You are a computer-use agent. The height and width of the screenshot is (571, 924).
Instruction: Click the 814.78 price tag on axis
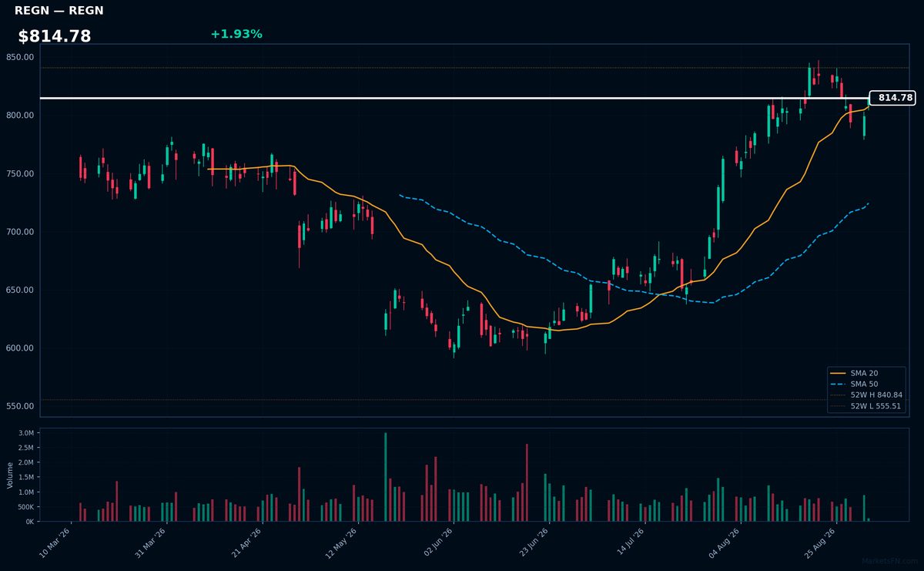pos(892,98)
